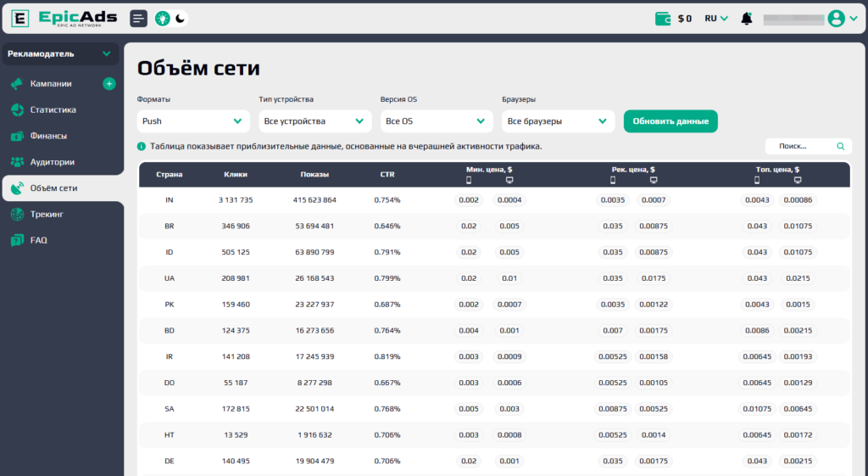Click desktop icon under Топ. цена

(798, 180)
